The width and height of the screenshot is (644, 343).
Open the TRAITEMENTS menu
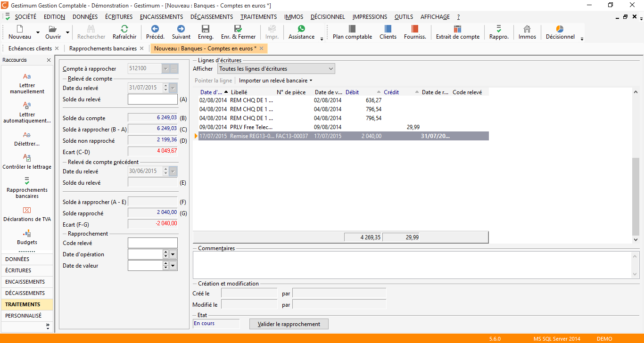[x=258, y=17]
